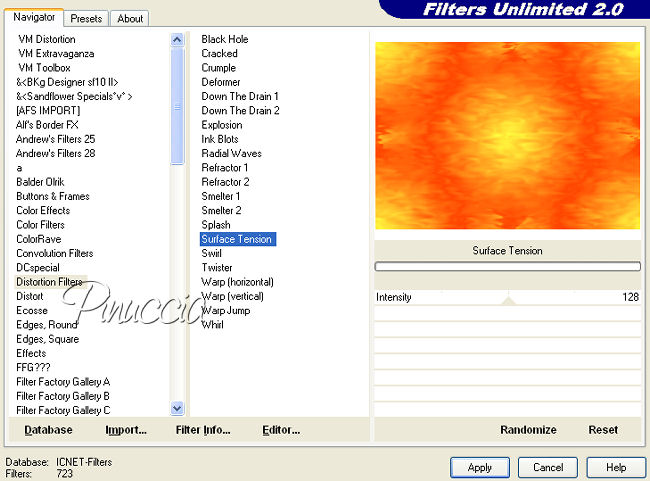Screen dimensions: 650x481
Task: Select VM Distortion category
Action: (47, 39)
